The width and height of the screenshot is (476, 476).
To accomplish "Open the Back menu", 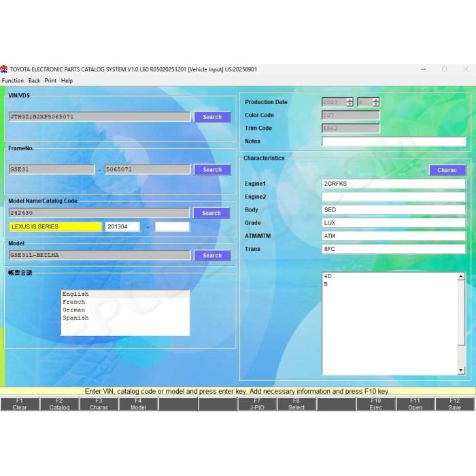I will (34, 81).
